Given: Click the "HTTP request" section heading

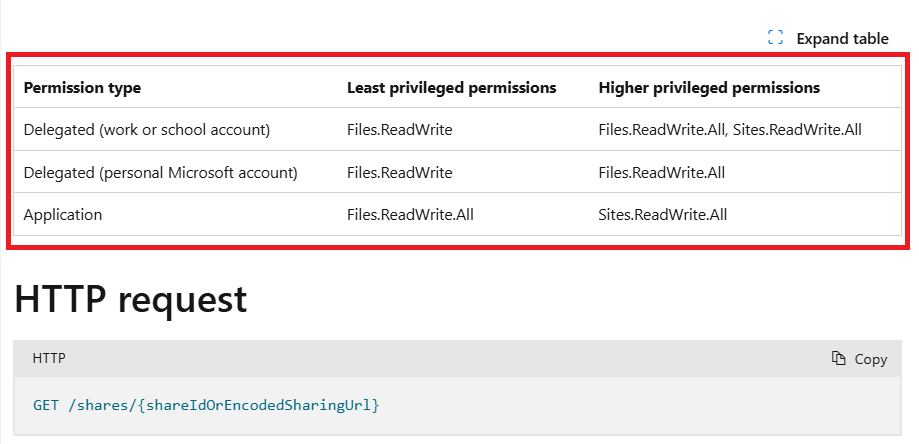Looking at the screenshot, I should tap(130, 299).
